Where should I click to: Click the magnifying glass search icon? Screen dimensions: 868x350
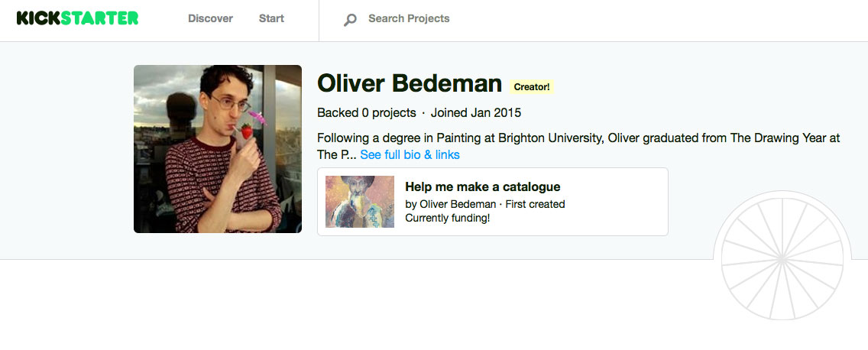(350, 19)
